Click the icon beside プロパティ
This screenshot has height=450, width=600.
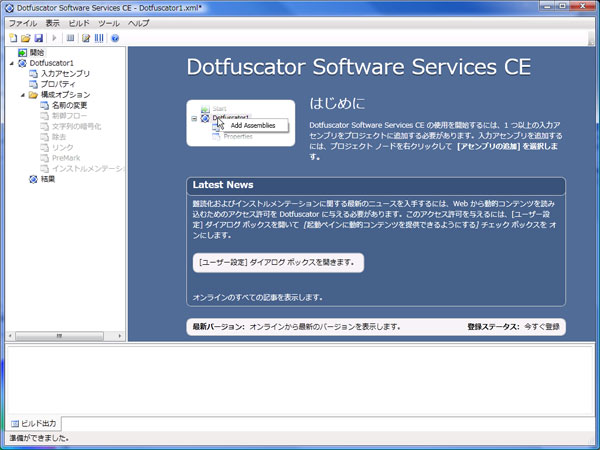coord(34,84)
